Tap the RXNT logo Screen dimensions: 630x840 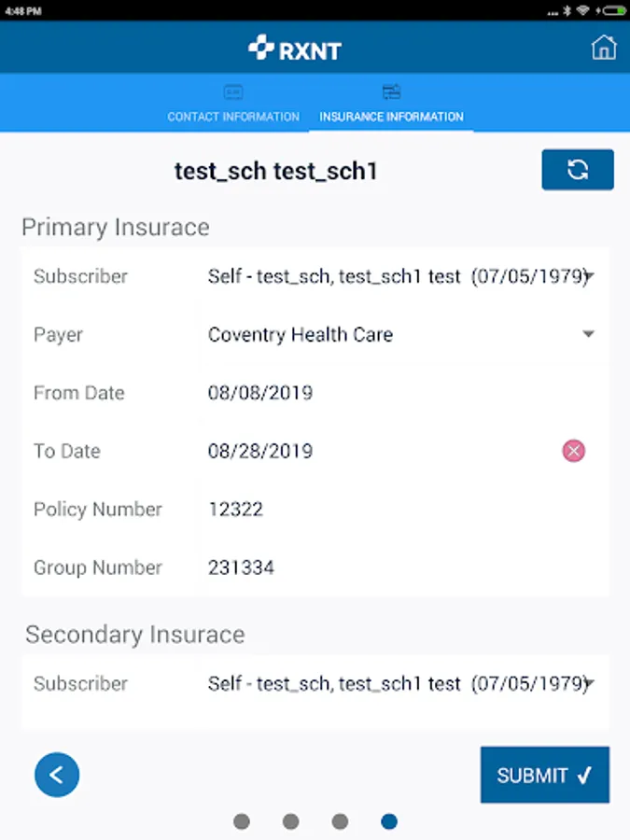click(x=295, y=49)
